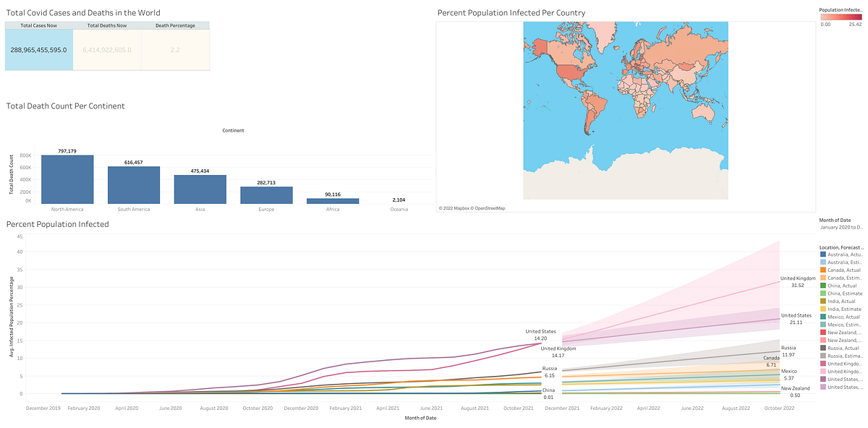
Task: Click the 282,713 bar value label
Action: (266, 183)
